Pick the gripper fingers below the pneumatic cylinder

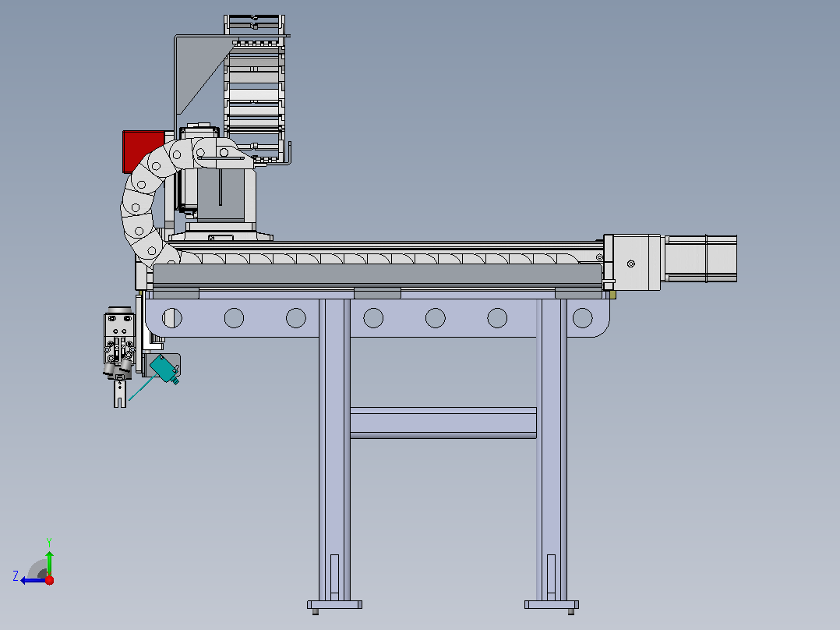120,394
